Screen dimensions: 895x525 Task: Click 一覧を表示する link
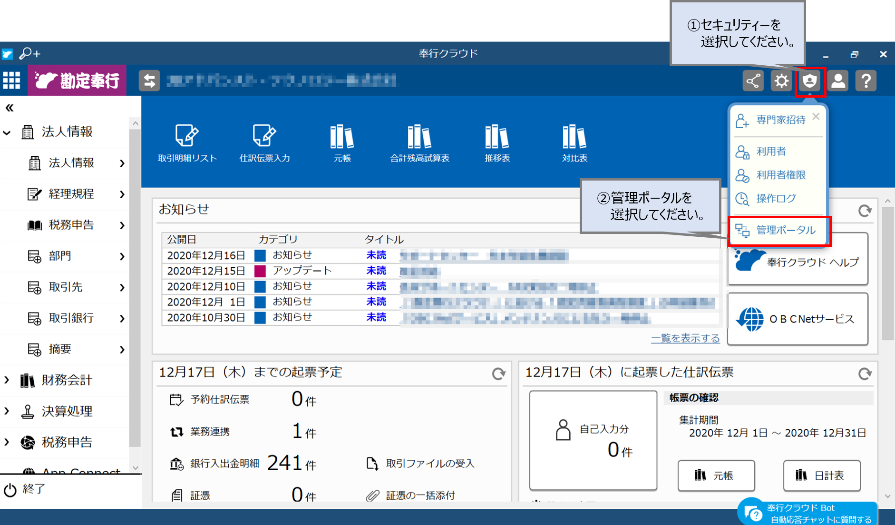tap(685, 338)
